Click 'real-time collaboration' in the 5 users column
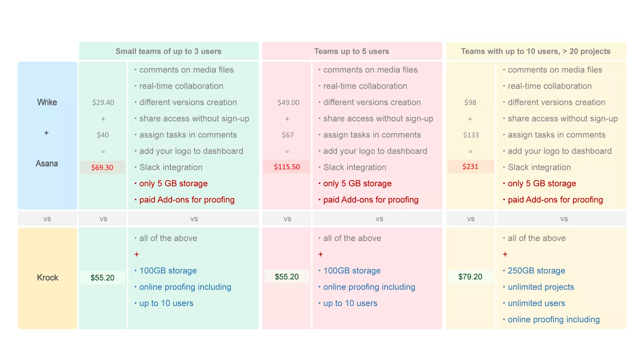This screenshot has height=362, width=644. click(x=365, y=86)
